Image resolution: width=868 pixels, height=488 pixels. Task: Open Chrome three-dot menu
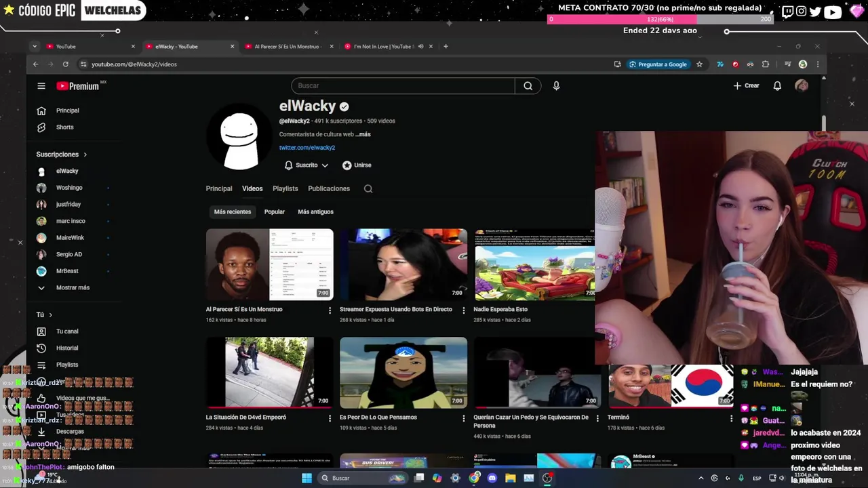pos(818,64)
